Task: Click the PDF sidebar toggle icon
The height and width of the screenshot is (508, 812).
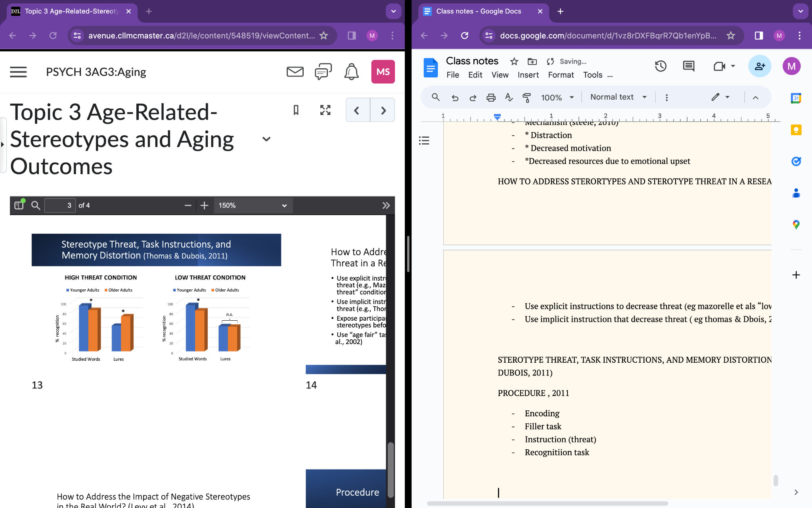Action: 19,205
